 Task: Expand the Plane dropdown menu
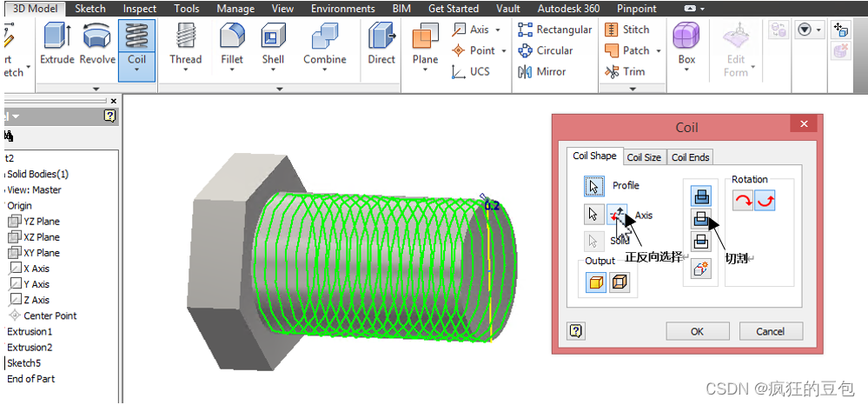tap(425, 71)
